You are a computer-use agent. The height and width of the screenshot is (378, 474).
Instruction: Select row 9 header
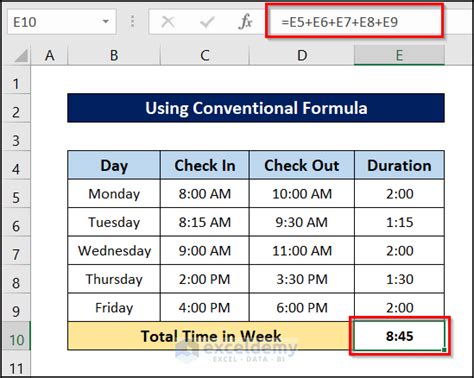point(16,308)
